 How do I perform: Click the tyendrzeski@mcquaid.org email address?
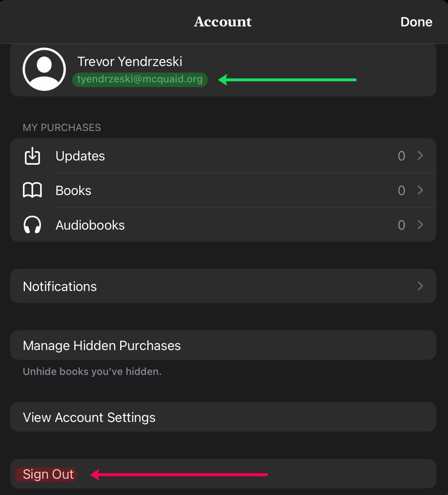140,79
